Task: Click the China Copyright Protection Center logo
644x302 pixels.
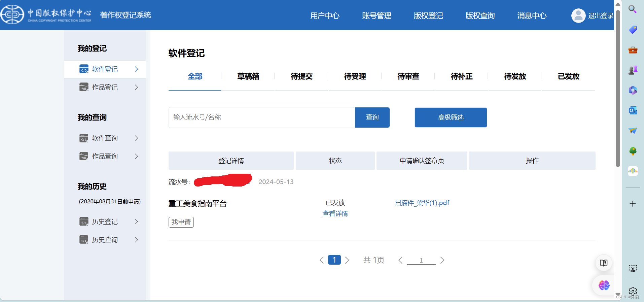Action: coord(46,14)
